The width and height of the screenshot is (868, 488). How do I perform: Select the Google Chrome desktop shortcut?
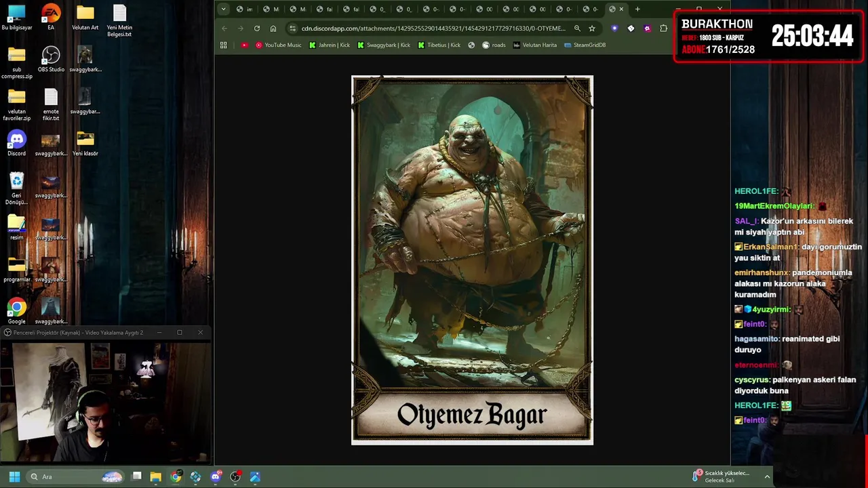click(x=17, y=312)
